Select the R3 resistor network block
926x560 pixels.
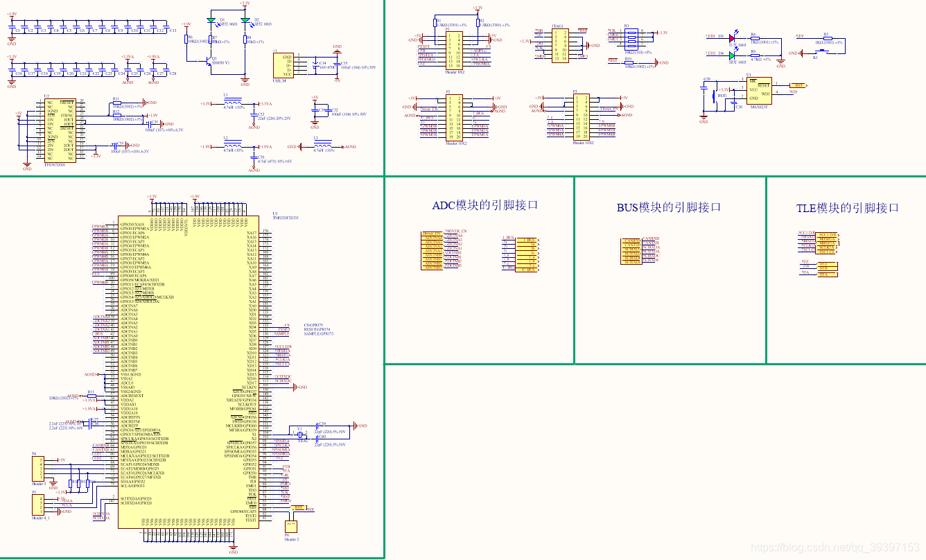(633, 38)
